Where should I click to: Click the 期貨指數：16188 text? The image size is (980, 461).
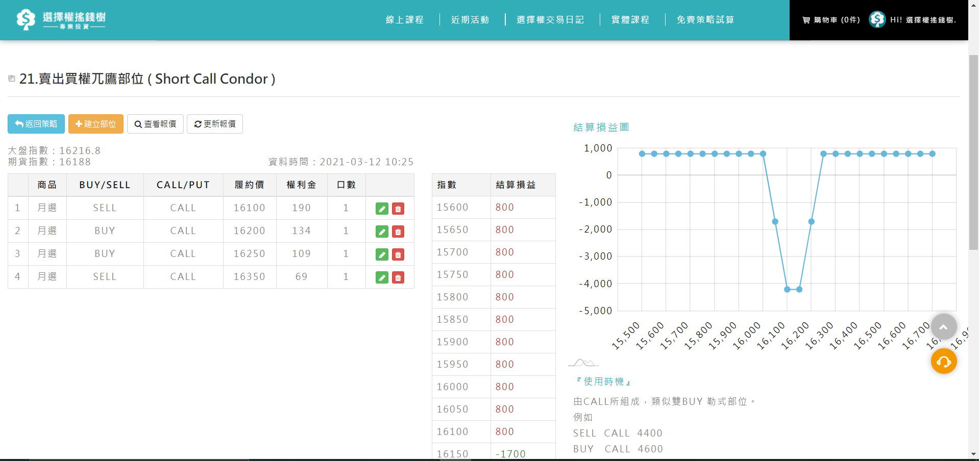coord(50,162)
